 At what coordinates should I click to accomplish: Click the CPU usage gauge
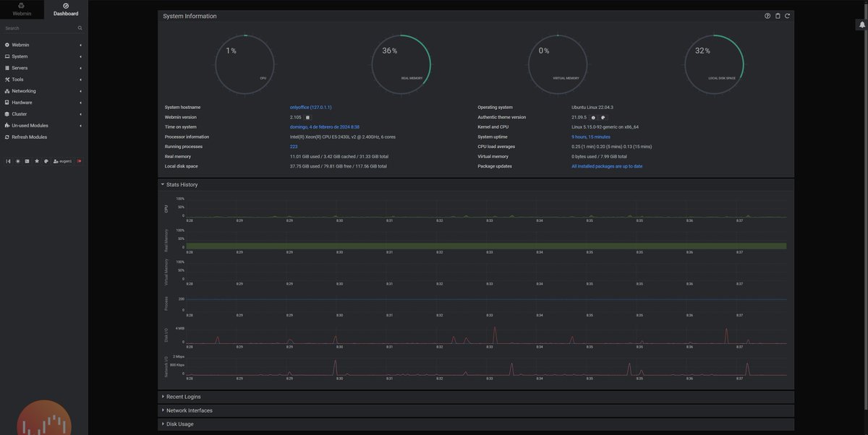tap(245, 64)
